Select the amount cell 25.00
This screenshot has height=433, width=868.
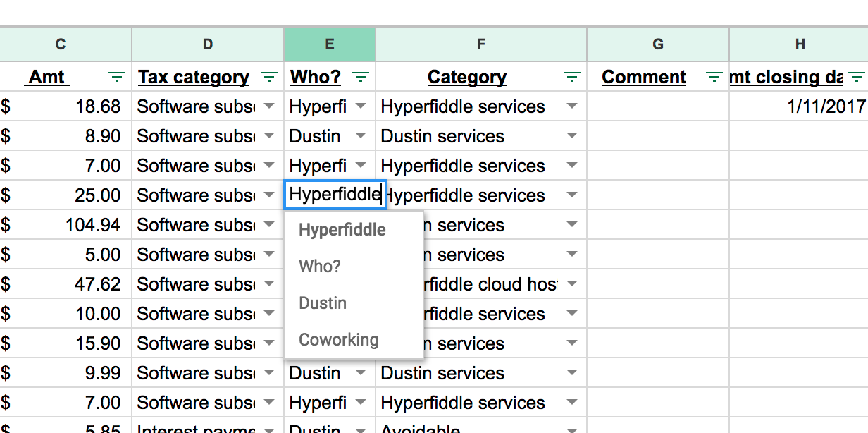(66, 195)
